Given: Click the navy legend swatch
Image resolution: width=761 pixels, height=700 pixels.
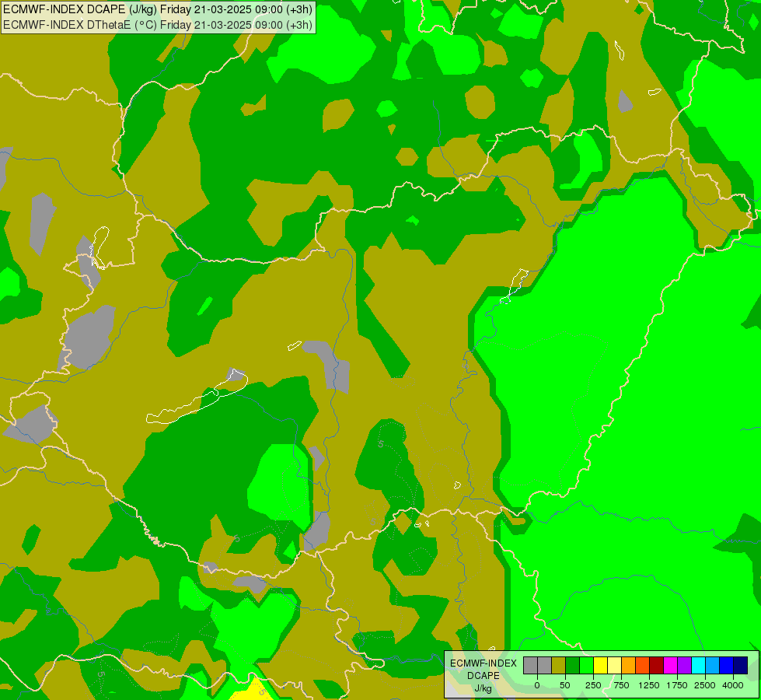Looking at the screenshot, I should pyautogui.click(x=741, y=666).
